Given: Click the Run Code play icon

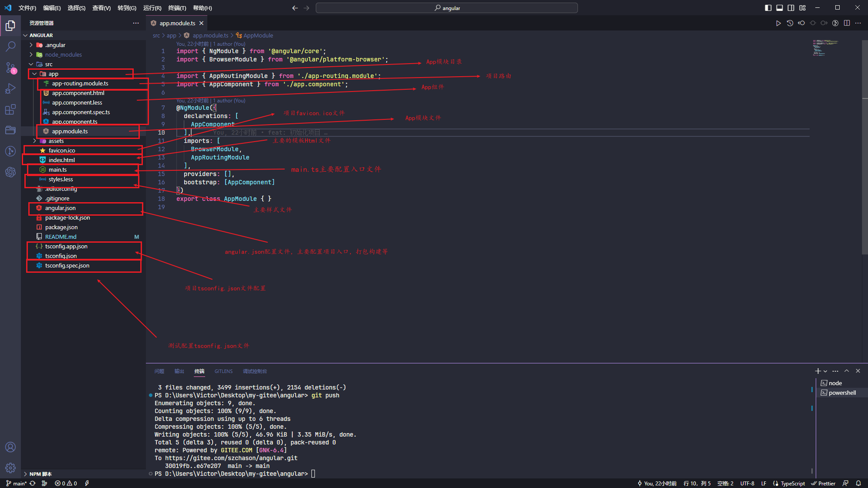Looking at the screenshot, I should 778,23.
